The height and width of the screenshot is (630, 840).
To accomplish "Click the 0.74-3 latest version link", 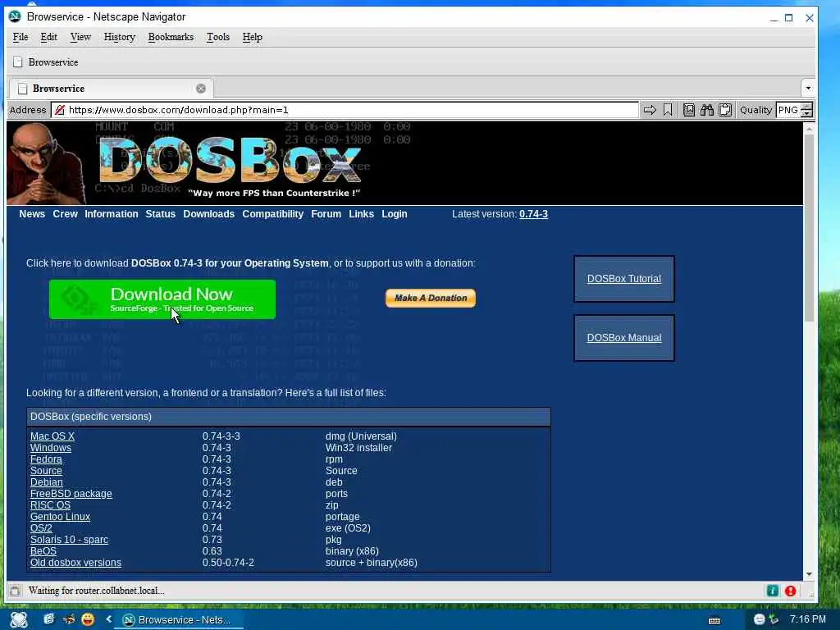I will tap(533, 214).
